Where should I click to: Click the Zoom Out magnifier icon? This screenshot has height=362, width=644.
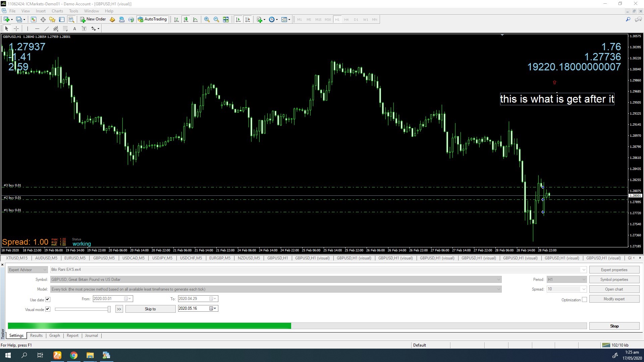216,19
